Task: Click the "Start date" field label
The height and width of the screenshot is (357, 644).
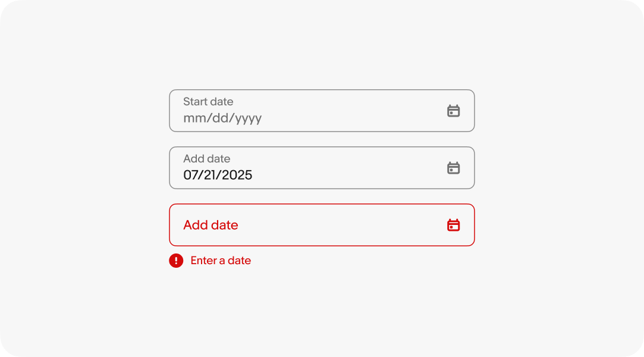Action: (x=208, y=102)
